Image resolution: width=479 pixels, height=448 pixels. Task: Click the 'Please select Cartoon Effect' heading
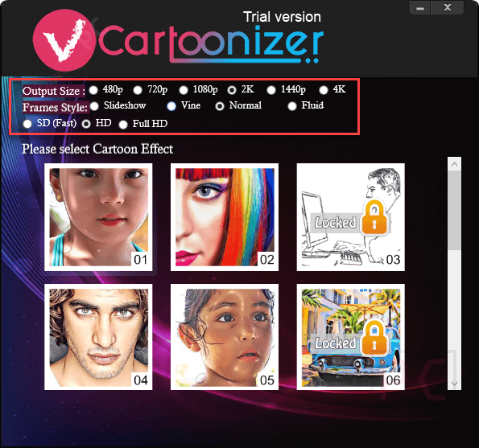click(97, 150)
